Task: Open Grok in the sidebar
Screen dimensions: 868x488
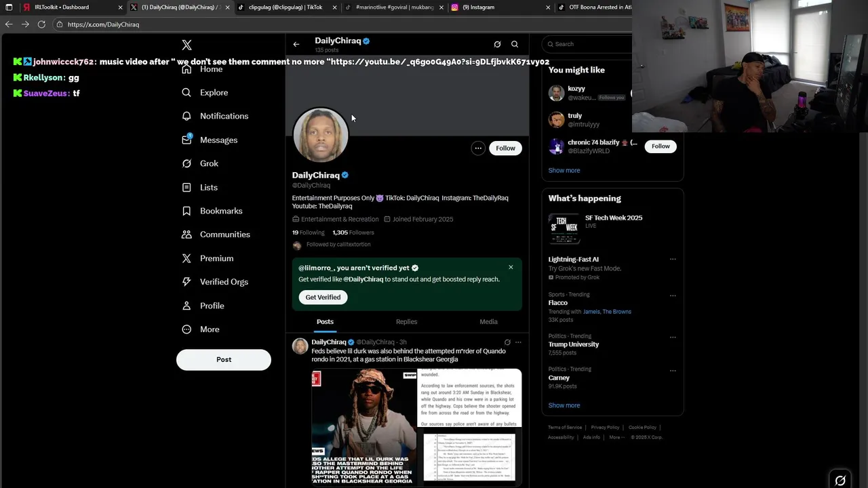Action: (200, 163)
